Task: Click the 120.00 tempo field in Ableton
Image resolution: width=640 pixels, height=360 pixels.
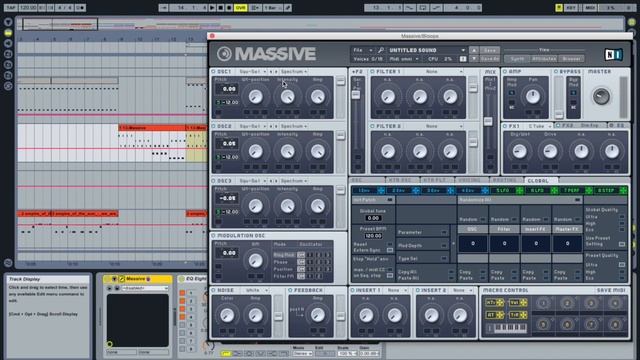Action: click(27, 8)
